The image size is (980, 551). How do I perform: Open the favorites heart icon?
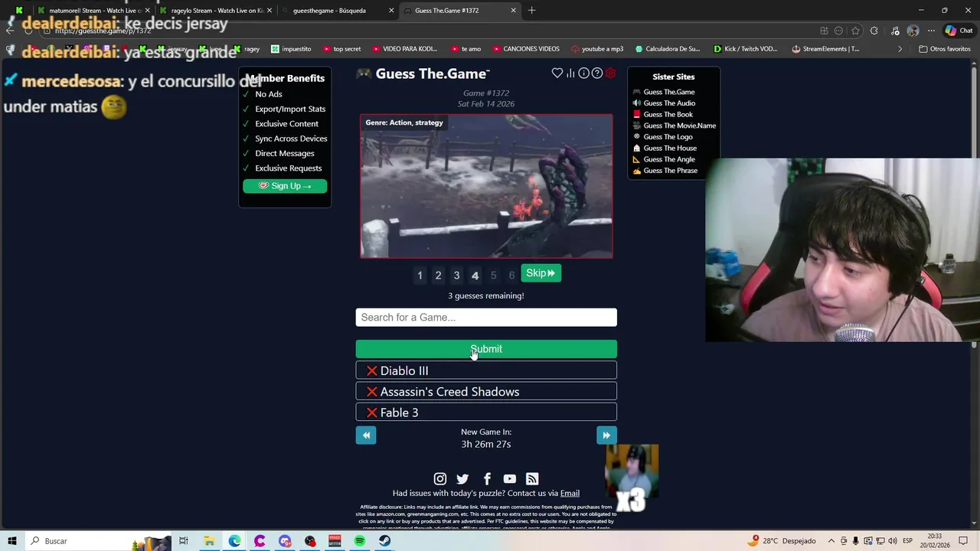[x=557, y=73]
